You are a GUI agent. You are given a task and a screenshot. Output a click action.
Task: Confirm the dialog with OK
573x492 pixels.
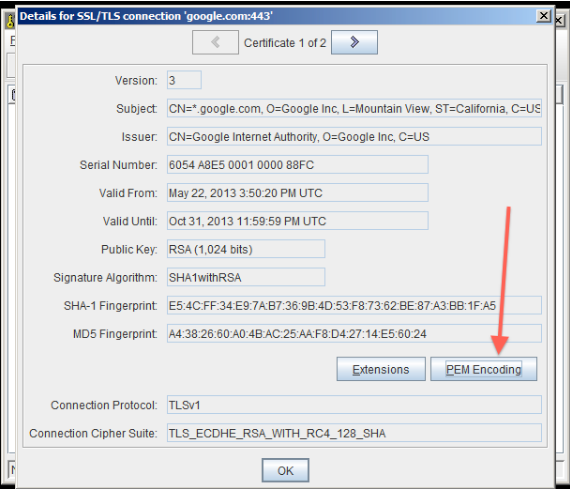click(285, 470)
